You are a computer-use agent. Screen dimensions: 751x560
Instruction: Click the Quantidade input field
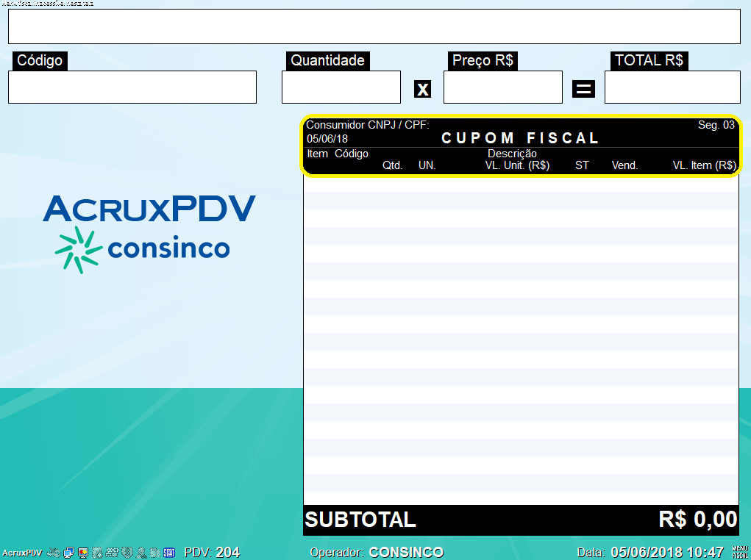(x=341, y=87)
